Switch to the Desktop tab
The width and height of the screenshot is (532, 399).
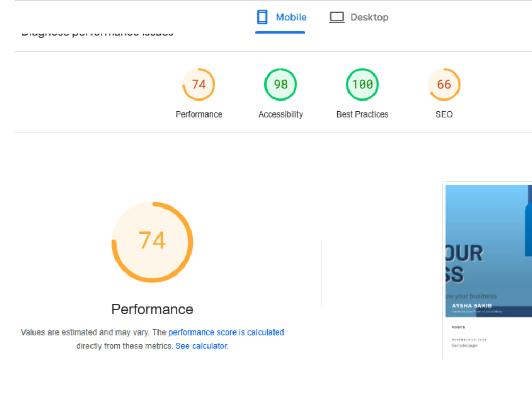click(x=359, y=18)
